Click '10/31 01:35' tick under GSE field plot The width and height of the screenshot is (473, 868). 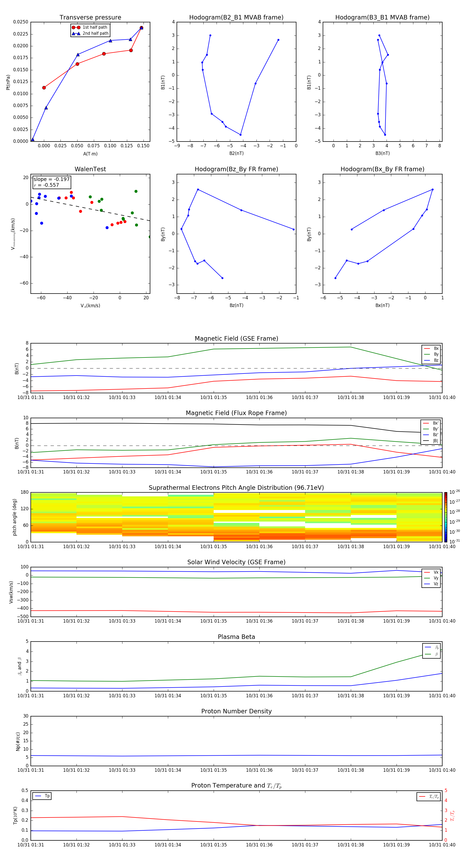coord(213,398)
